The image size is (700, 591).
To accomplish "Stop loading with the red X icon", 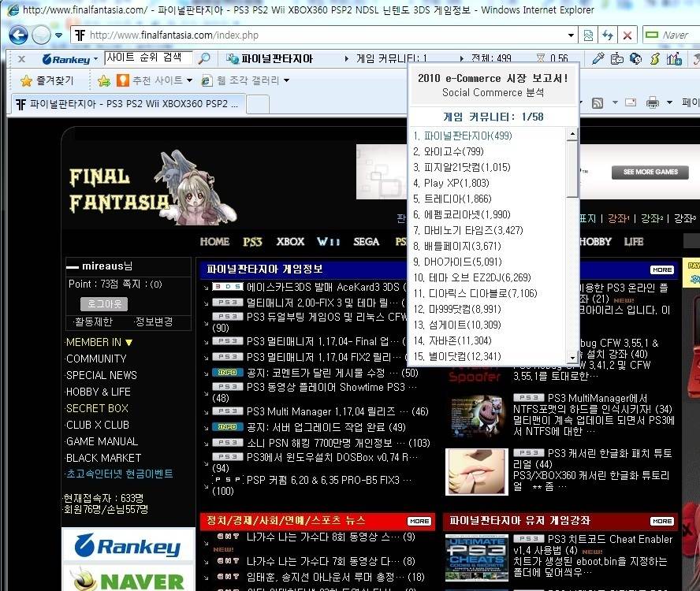I will [627, 35].
